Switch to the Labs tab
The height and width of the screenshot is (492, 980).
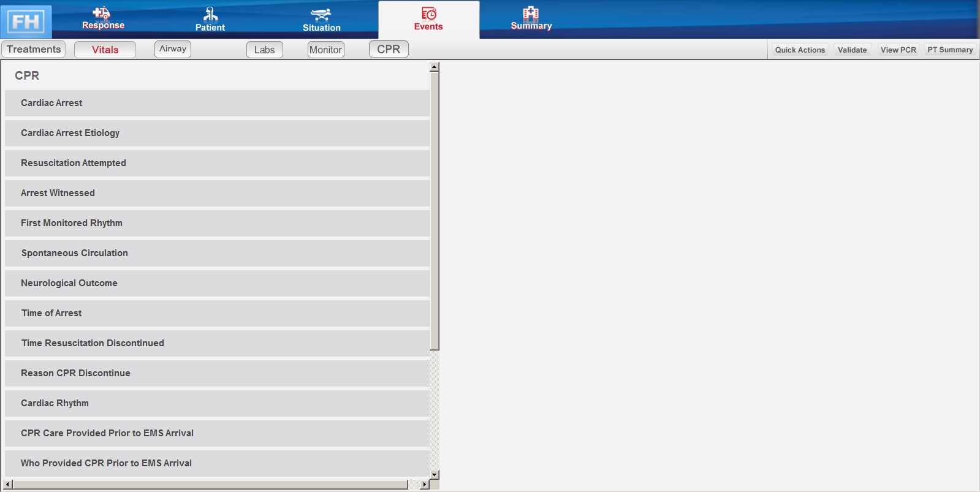265,50
